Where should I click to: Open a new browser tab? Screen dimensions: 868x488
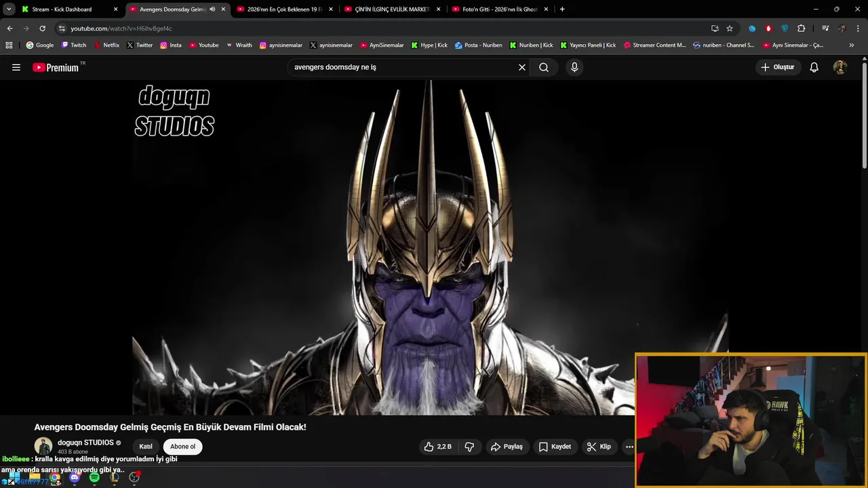(x=562, y=9)
